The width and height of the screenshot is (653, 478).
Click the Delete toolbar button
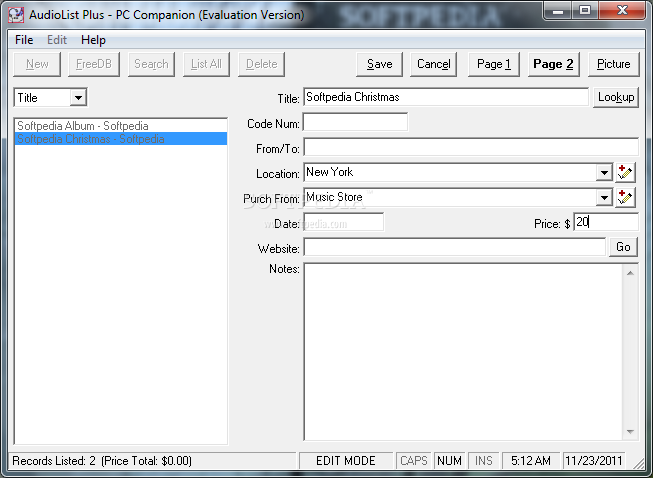tap(262, 64)
